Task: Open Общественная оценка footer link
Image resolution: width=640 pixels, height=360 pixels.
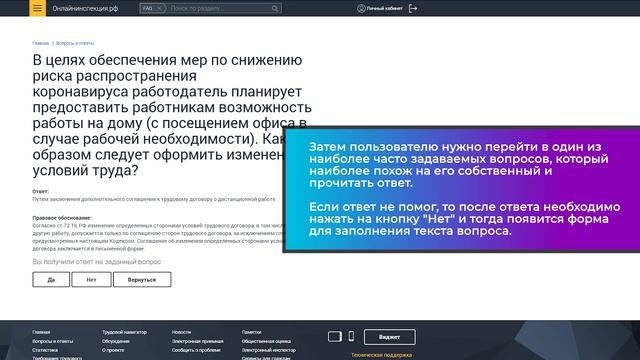Action: click(266, 341)
